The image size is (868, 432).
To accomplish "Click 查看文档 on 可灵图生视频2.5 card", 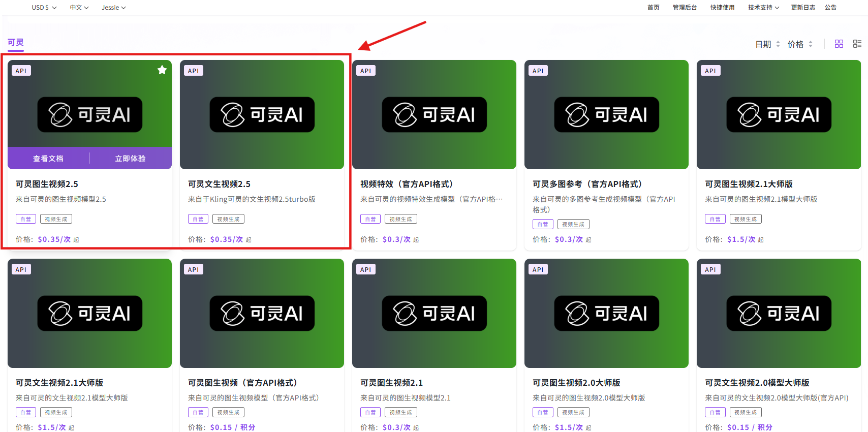I will point(48,159).
